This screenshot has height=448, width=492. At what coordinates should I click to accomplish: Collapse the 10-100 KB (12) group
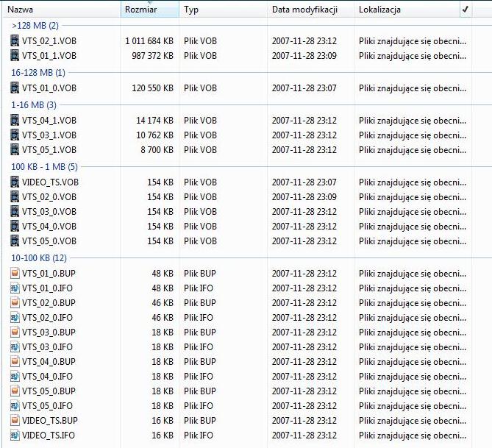(x=39, y=258)
